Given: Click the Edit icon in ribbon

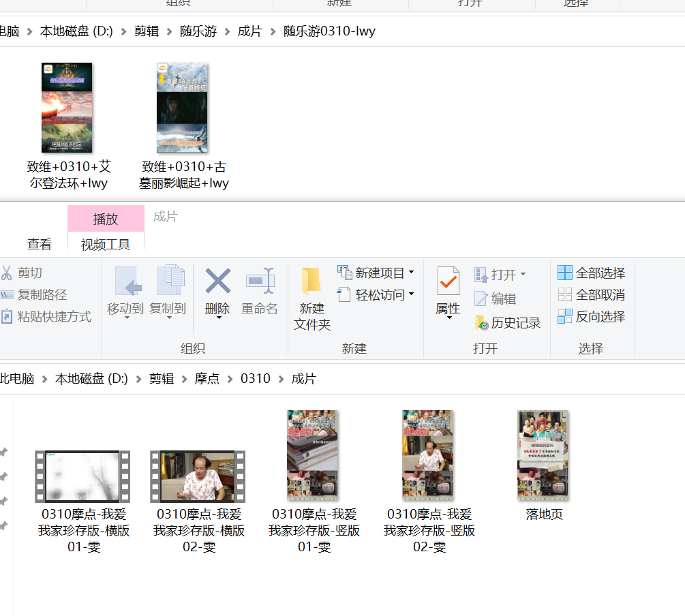Looking at the screenshot, I should click(481, 298).
